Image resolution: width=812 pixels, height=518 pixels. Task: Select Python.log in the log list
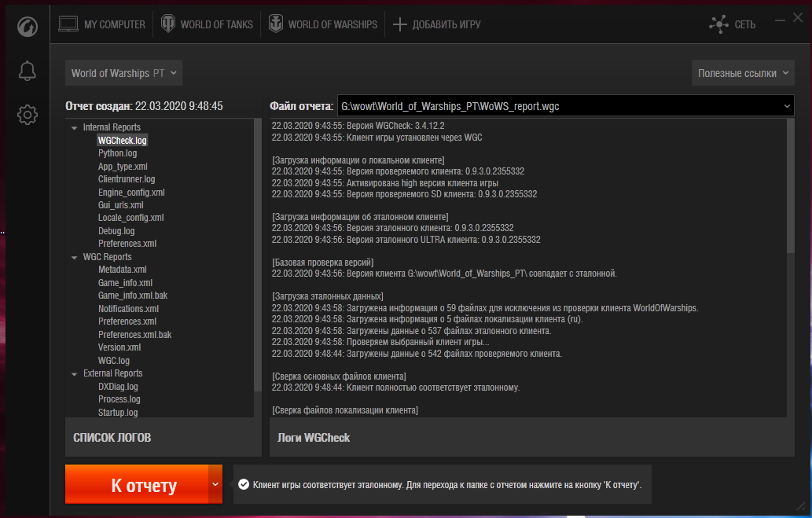click(x=118, y=153)
